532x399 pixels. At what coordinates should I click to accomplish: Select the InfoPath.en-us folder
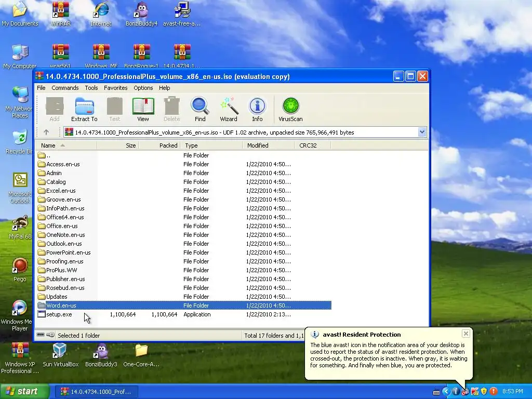pyautogui.click(x=183, y=208)
